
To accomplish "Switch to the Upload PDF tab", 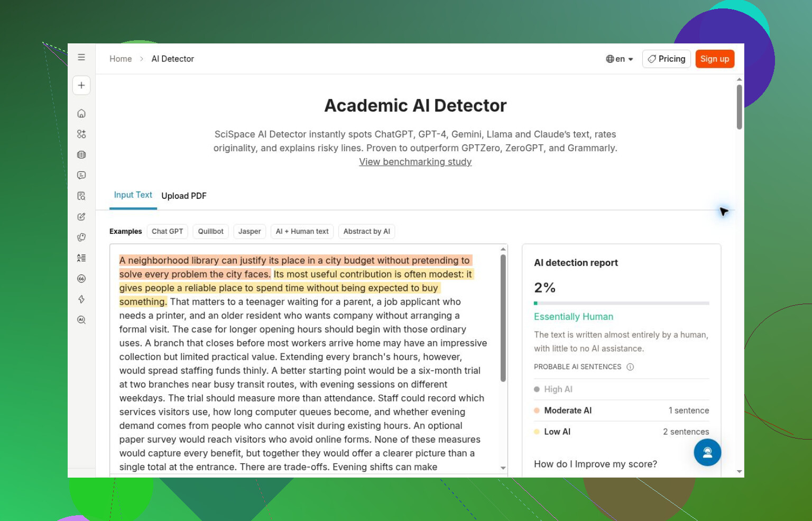I will coord(184,196).
